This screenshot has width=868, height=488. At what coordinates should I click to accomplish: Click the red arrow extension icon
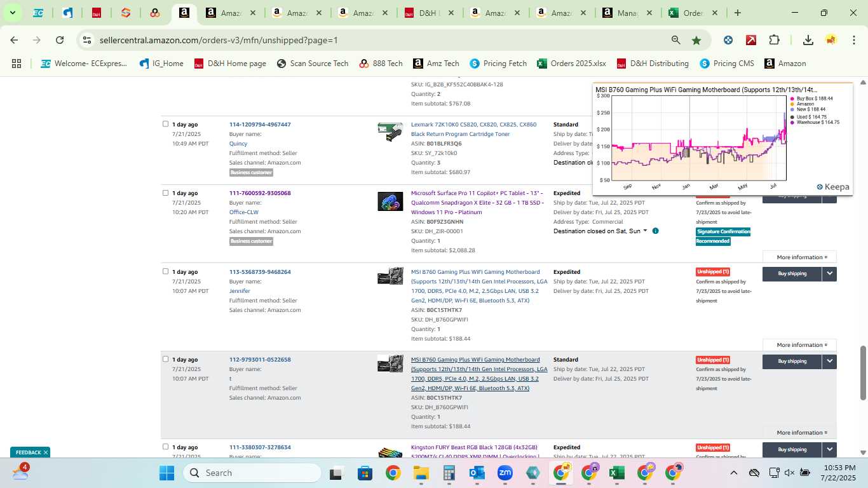751,40
